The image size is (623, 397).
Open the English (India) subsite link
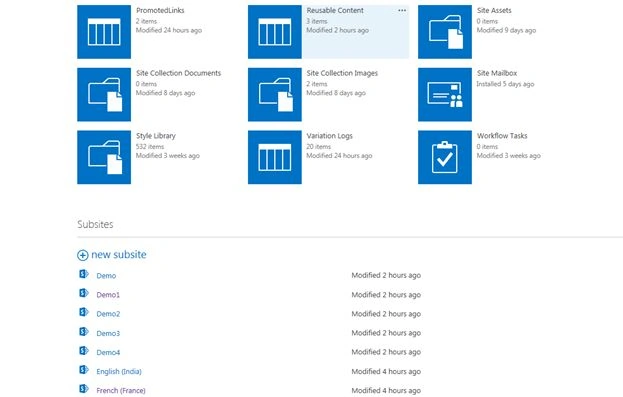119,372
